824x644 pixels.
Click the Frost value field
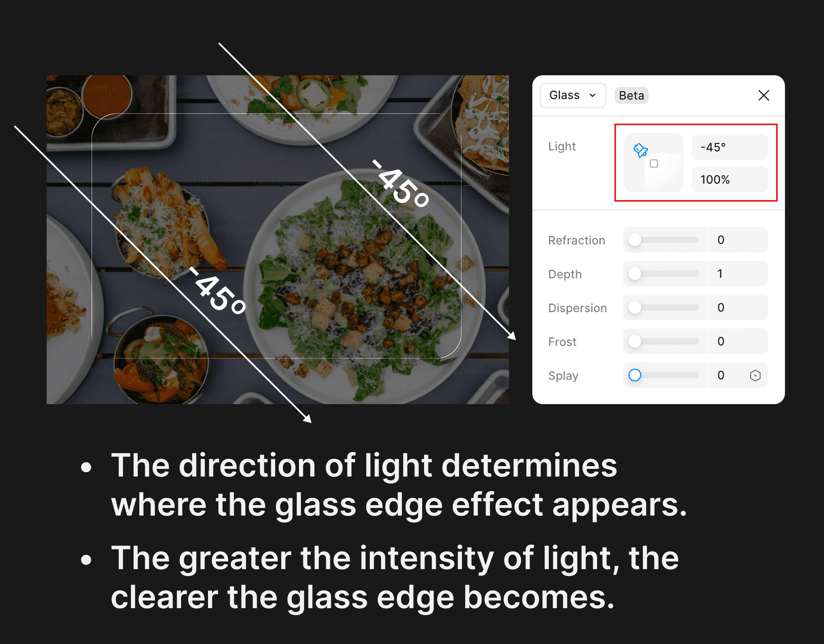coord(738,341)
